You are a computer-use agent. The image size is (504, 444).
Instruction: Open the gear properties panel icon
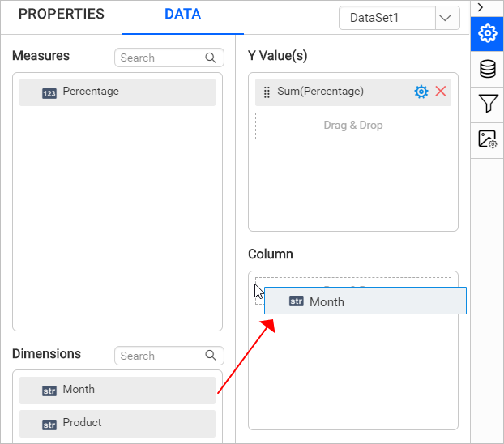pos(487,33)
